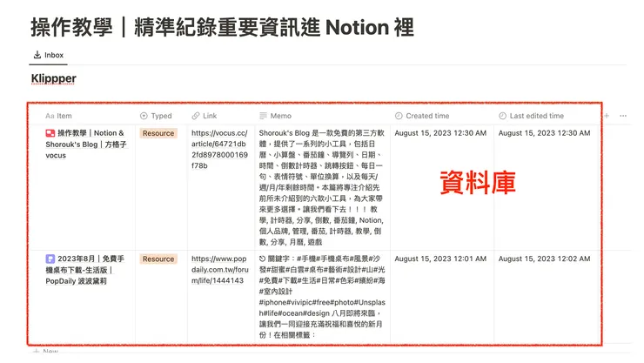Click the Resource tag in PopDaily row
The width and height of the screenshot is (644, 363).
158,259
